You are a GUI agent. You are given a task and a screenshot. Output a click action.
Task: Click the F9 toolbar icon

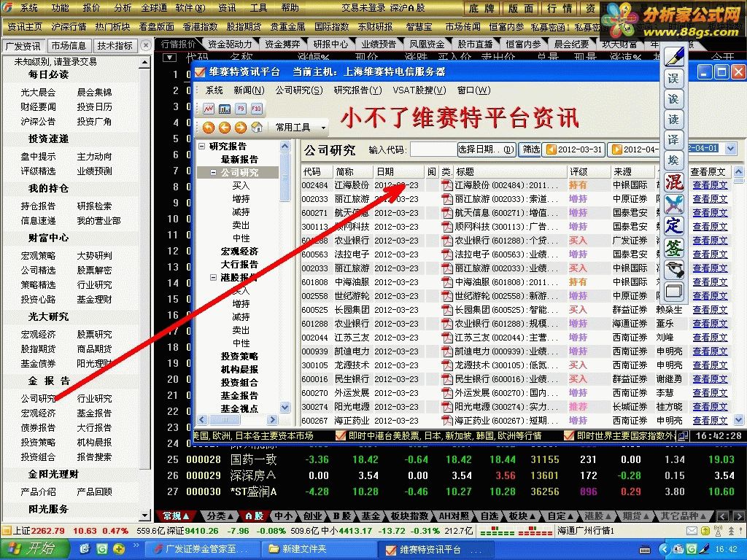241,109
